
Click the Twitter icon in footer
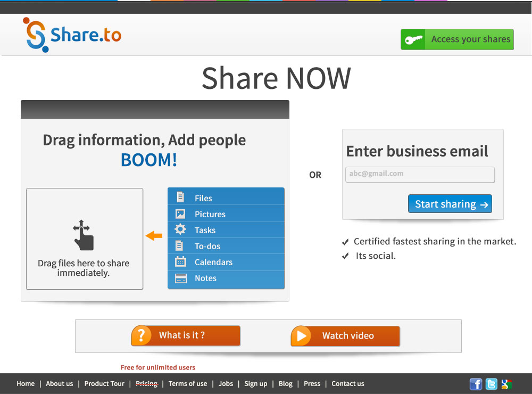tap(491, 384)
